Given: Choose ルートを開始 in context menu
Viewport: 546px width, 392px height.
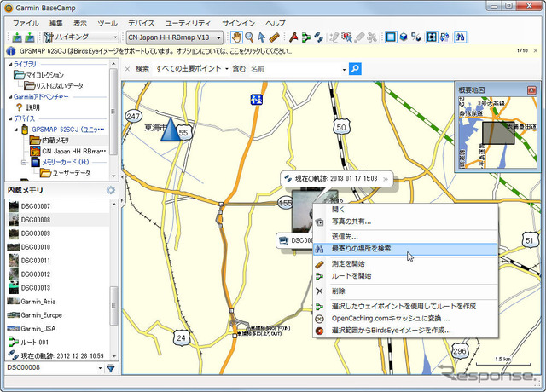Looking at the screenshot, I should tap(405, 276).
